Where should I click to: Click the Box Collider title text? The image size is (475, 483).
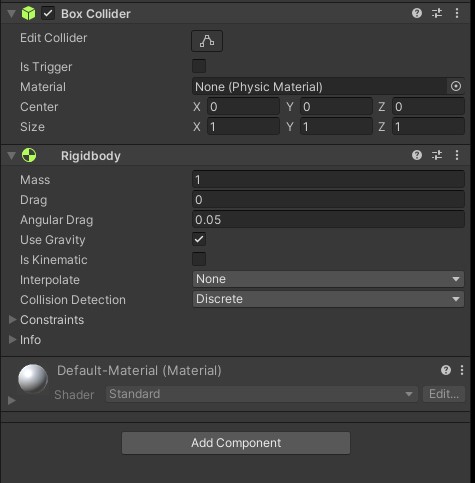(96, 14)
